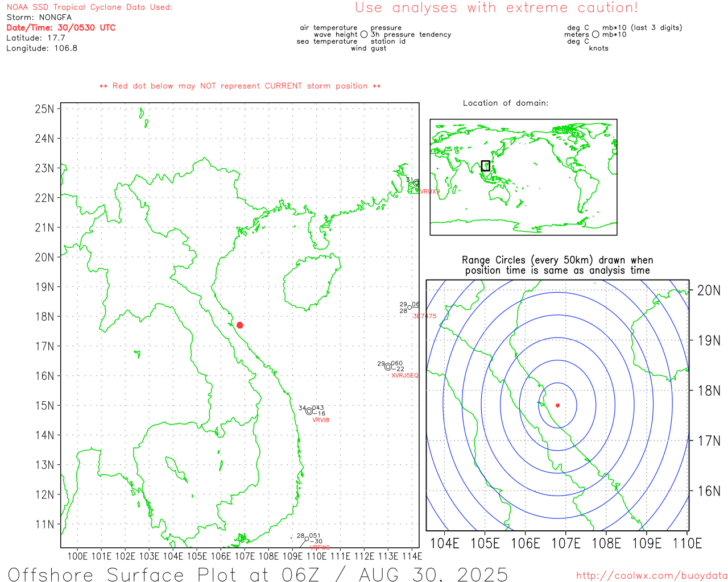Click the legend circle beside 'wave height'
This screenshot has height=582, width=728.
click(x=364, y=34)
